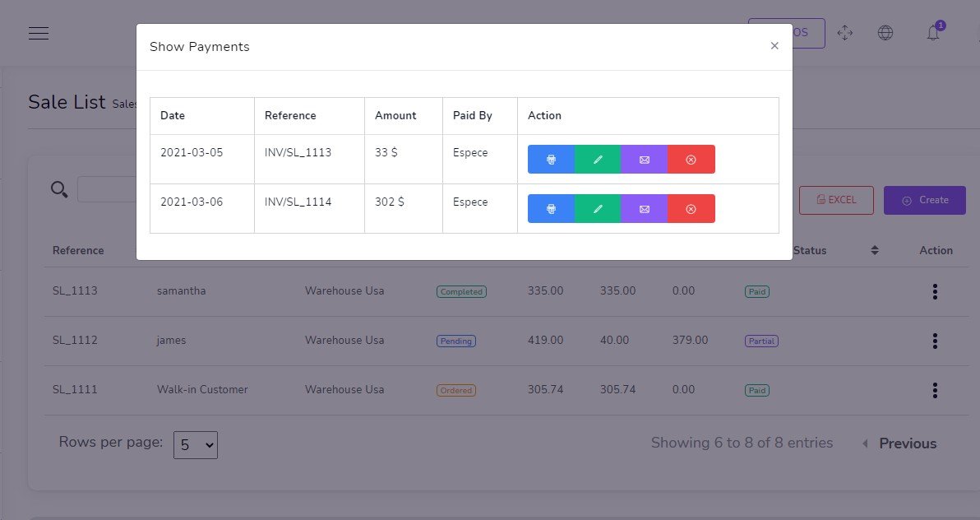Image resolution: width=980 pixels, height=520 pixels.
Task: Open action menu for SL_1113
Action: [x=935, y=291]
